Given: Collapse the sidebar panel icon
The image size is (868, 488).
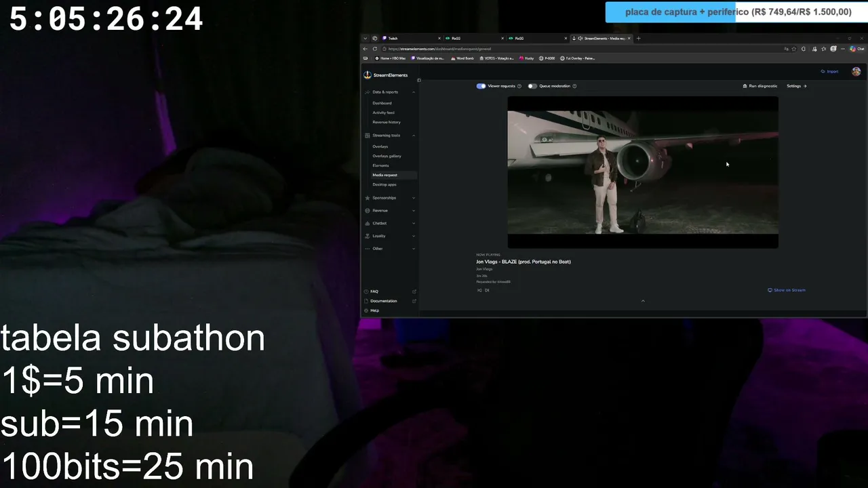Looking at the screenshot, I should coord(418,80).
